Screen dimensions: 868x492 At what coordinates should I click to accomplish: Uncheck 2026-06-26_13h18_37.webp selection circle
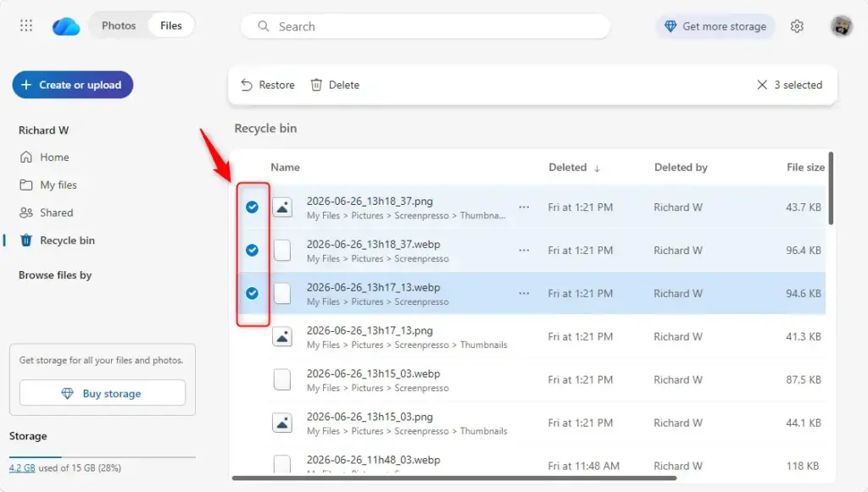[252, 250]
